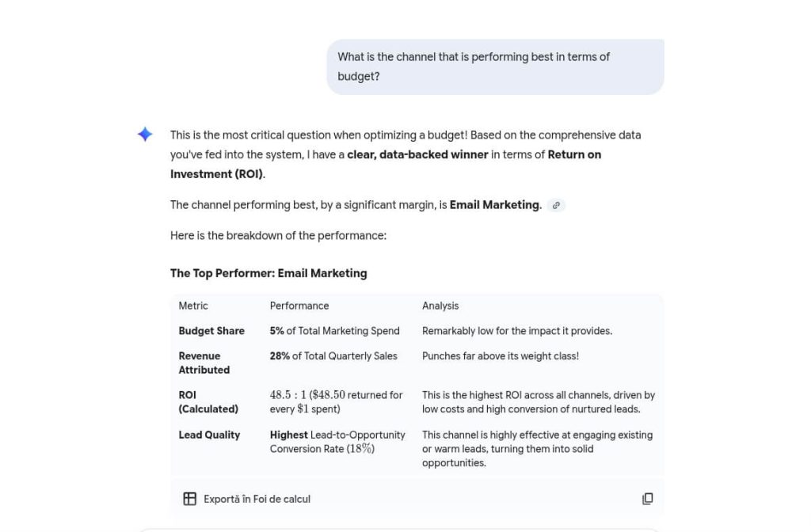Click the "Remarkably low for the impact" analysis cell
811x532 pixels.
tap(517, 331)
